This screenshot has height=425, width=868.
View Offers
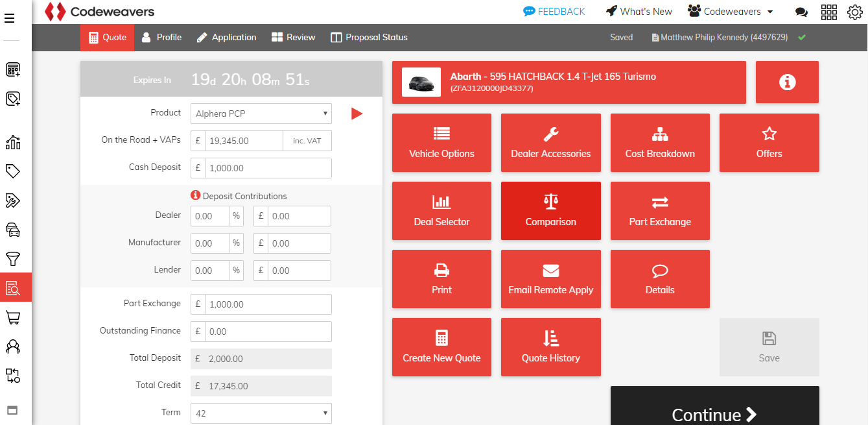tap(769, 143)
